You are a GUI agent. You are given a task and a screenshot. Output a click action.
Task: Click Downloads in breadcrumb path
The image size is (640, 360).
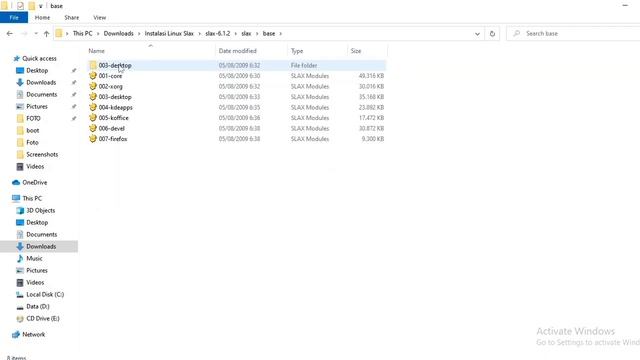coord(118,33)
